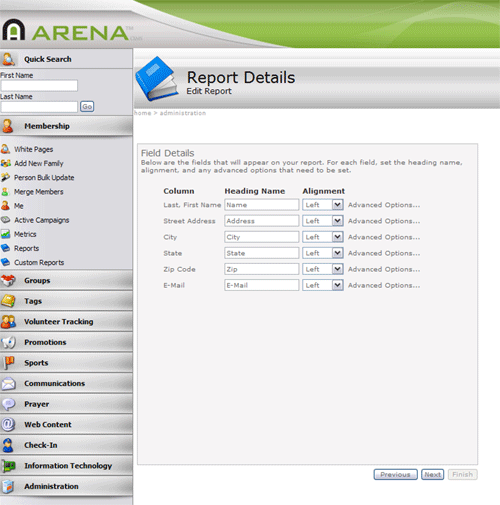Image resolution: width=500 pixels, height=505 pixels.
Task: Edit the Name heading field
Action: (262, 205)
